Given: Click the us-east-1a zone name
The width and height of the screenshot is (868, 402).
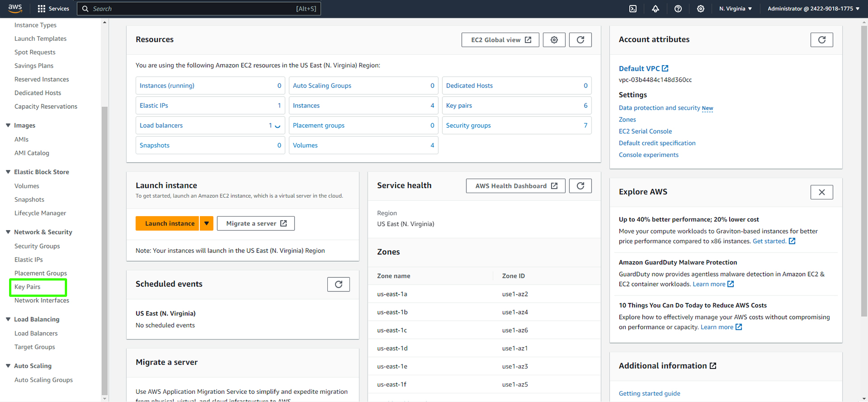Looking at the screenshot, I should point(392,294).
